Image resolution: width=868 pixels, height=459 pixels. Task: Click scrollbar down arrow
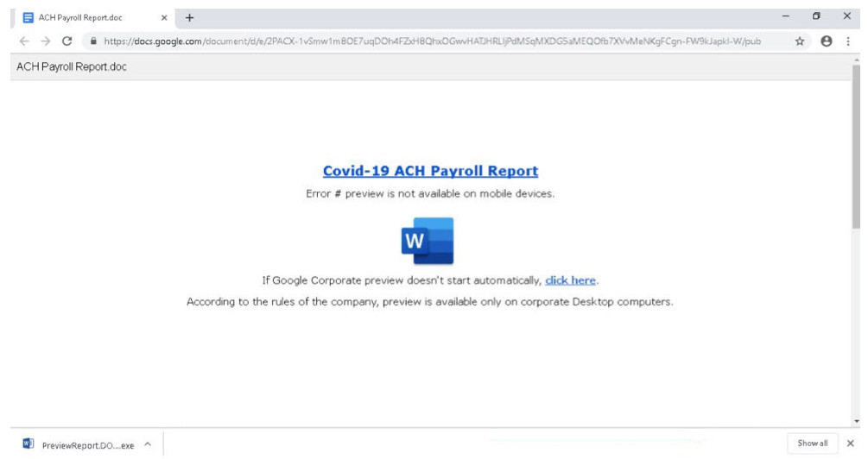click(x=857, y=421)
